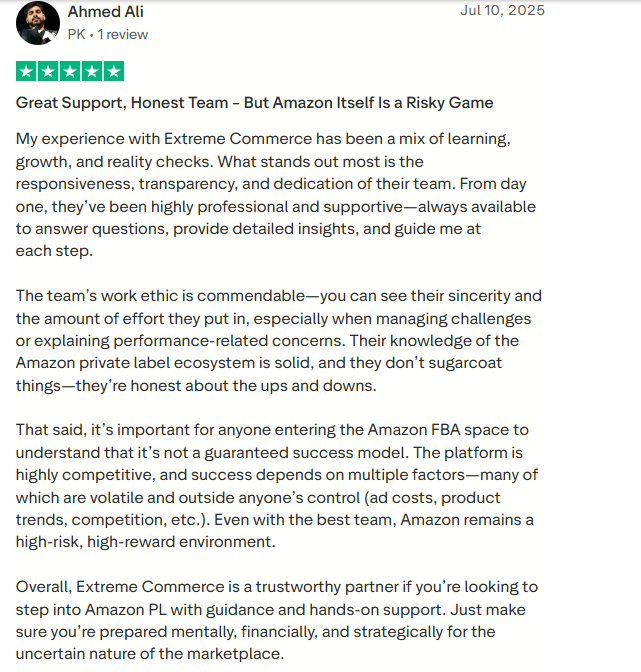Click the first green rating star

pos(26,71)
